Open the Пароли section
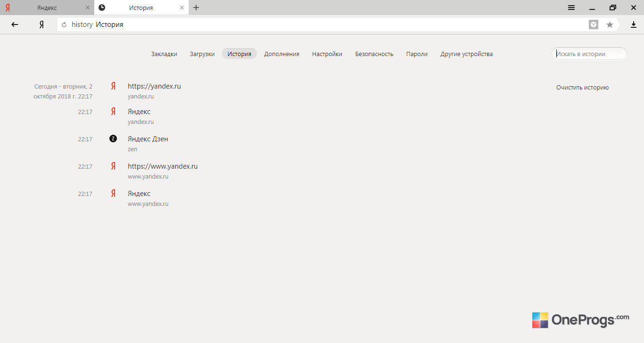 tap(417, 54)
